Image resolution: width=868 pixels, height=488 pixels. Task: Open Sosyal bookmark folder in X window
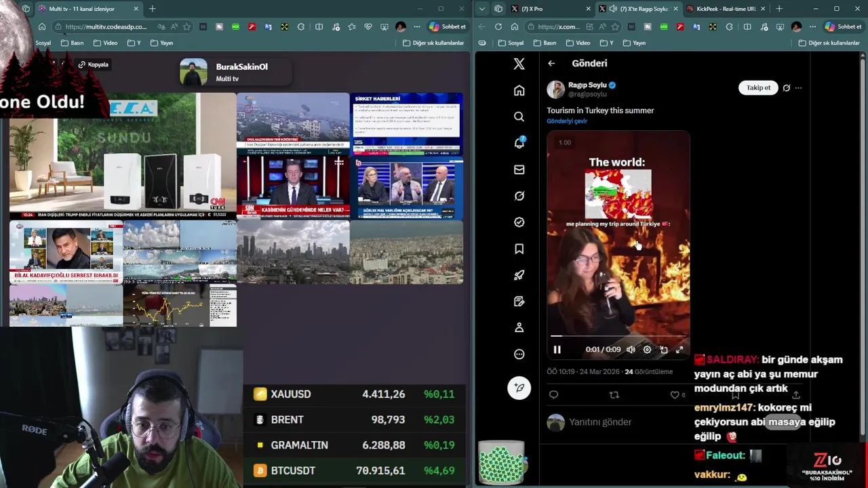pyautogui.click(x=511, y=43)
